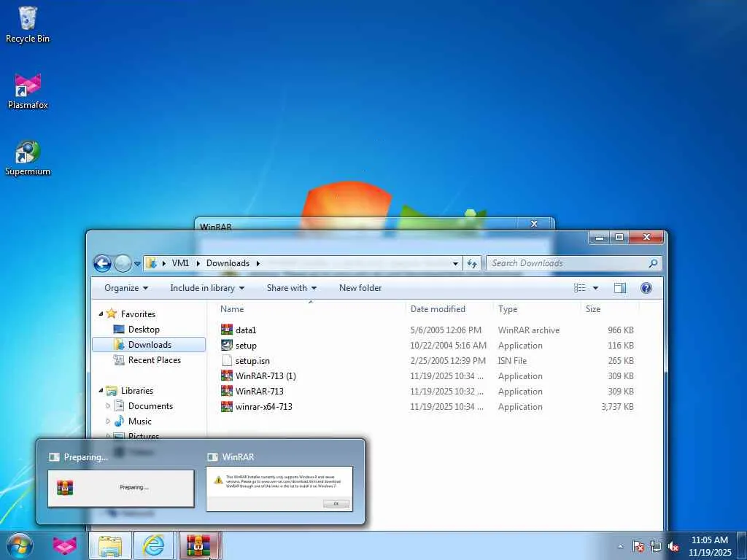Launch the Supermium desktop shortcut
Screen dimensions: 747x560
coord(27,158)
